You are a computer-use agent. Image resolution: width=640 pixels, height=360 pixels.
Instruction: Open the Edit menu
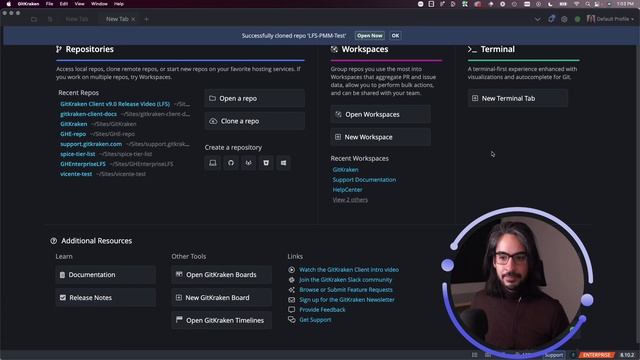click(x=64, y=4)
